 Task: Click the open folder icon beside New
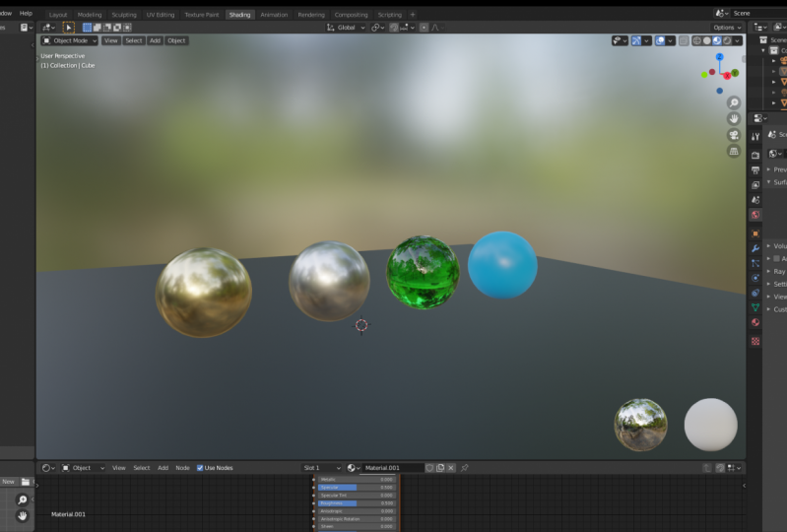tap(25, 482)
